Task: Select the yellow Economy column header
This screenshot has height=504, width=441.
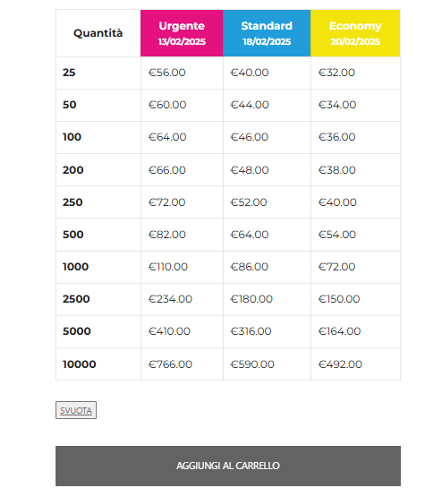Action: point(355,33)
